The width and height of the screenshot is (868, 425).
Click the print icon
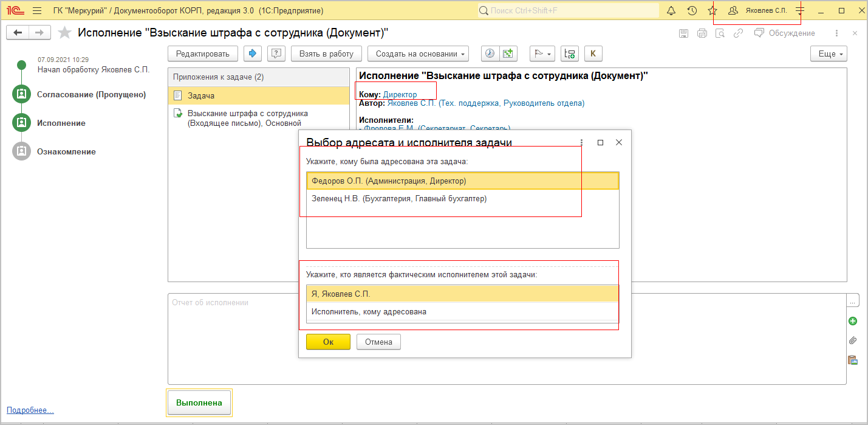[702, 33]
